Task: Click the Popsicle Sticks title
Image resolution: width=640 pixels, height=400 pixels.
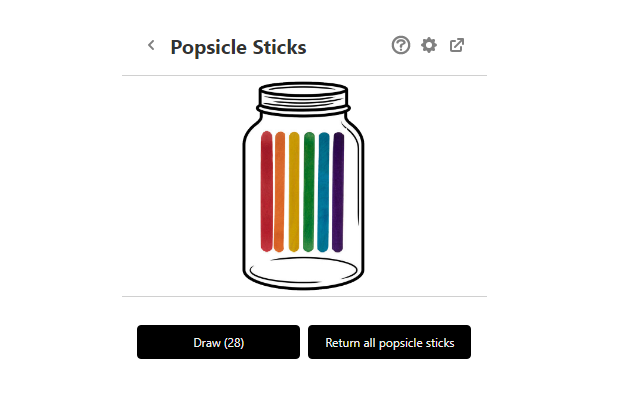Action: 238,47
